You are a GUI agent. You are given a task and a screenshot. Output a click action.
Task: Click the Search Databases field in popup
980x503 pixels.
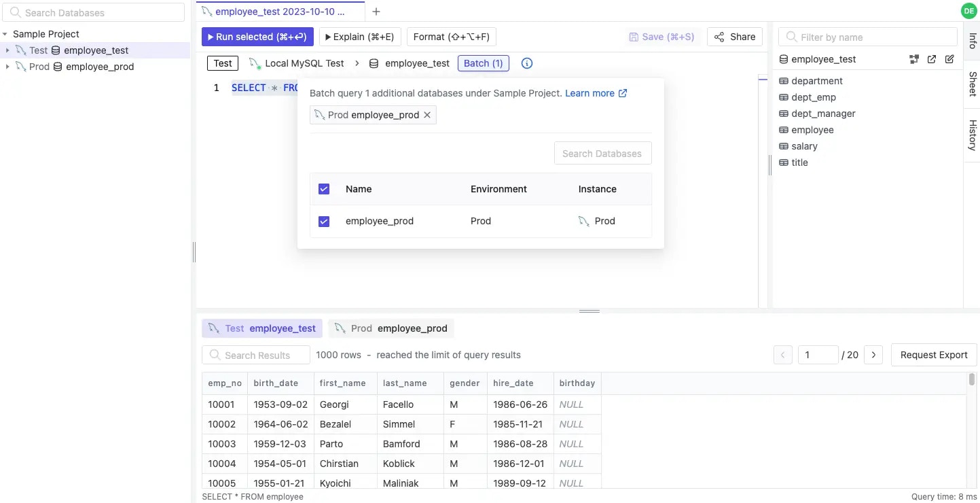pos(602,154)
